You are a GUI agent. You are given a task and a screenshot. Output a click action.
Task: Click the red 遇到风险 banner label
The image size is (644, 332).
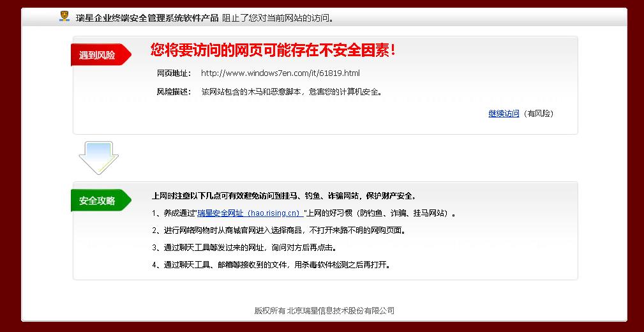[101, 55]
